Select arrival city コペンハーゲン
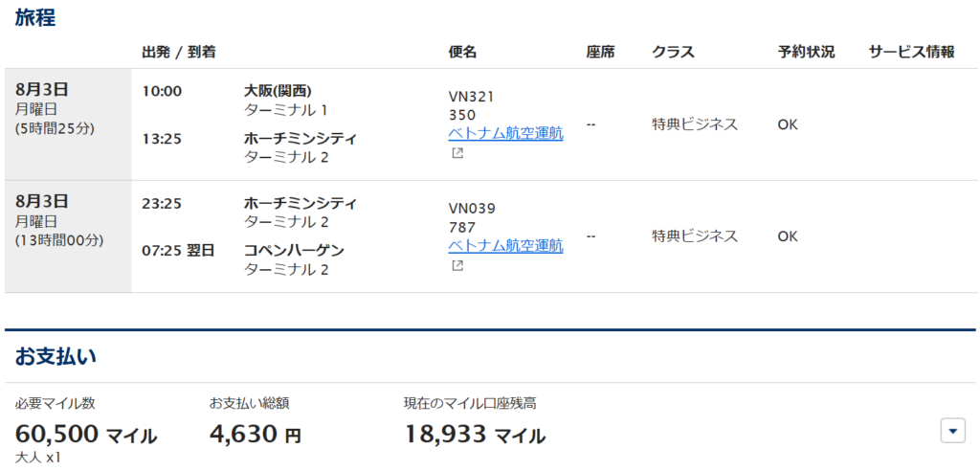 click(x=294, y=250)
